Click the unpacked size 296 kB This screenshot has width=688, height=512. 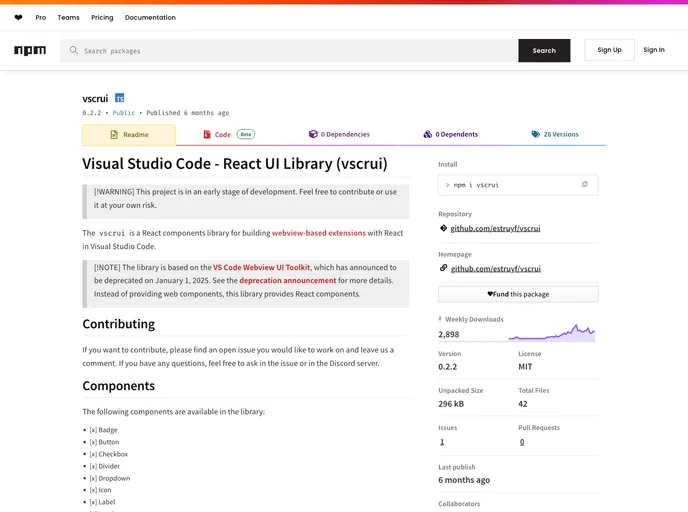pos(451,404)
